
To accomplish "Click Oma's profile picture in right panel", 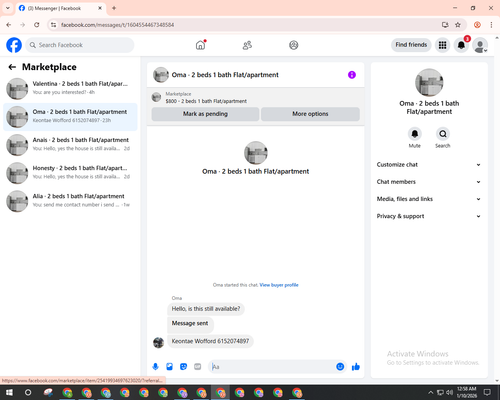I will pos(429,83).
